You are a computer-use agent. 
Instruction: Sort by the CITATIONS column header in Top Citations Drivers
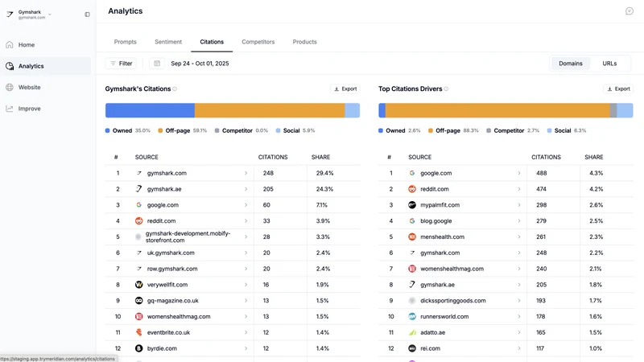pos(546,157)
